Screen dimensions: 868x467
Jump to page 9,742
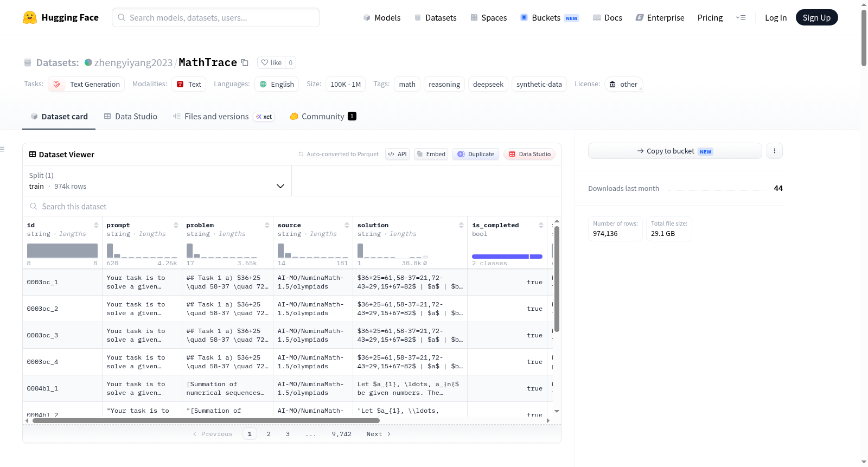click(342, 434)
